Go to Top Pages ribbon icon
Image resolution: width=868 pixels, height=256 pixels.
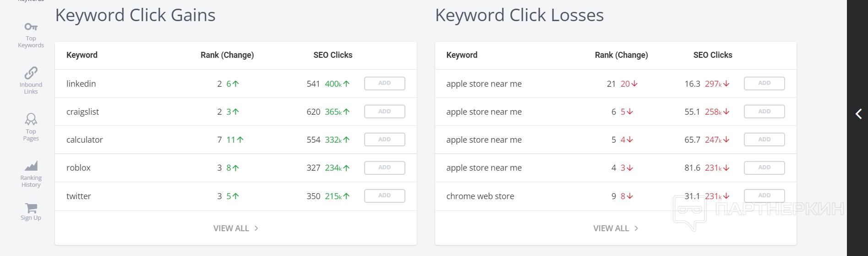pyautogui.click(x=31, y=119)
